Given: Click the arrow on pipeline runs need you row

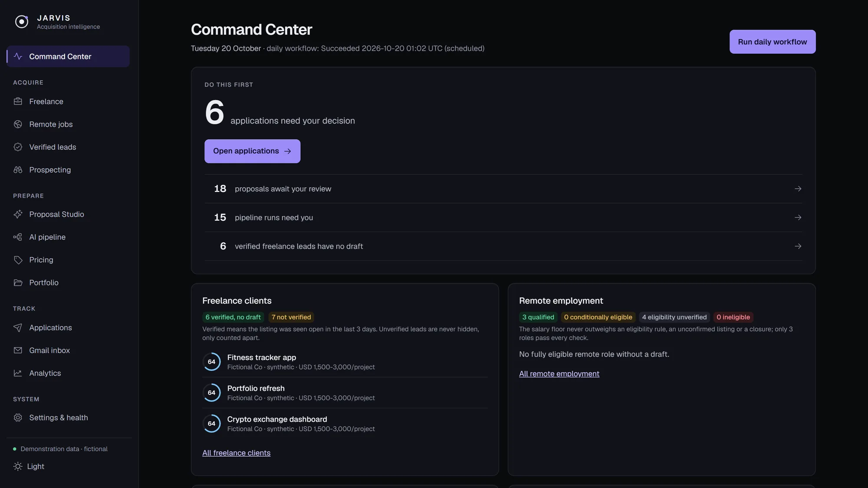Looking at the screenshot, I should pyautogui.click(x=798, y=217).
